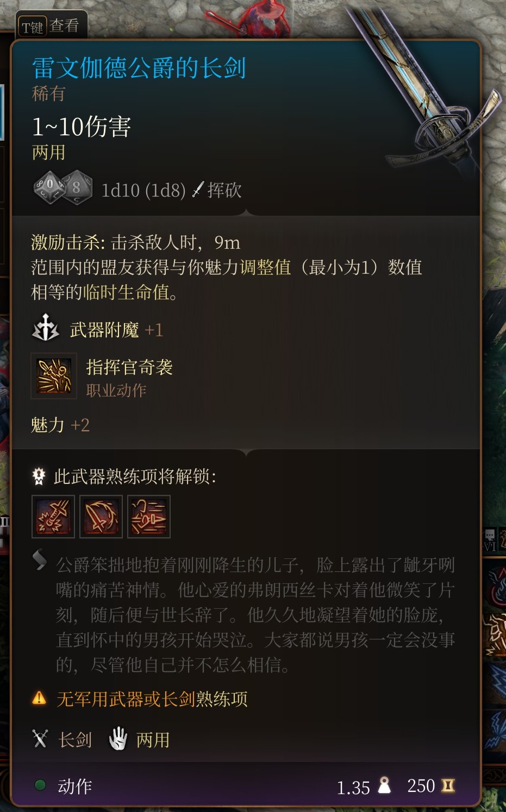Select the second unlocked weapon action icon
The image size is (506, 812).
point(101,517)
